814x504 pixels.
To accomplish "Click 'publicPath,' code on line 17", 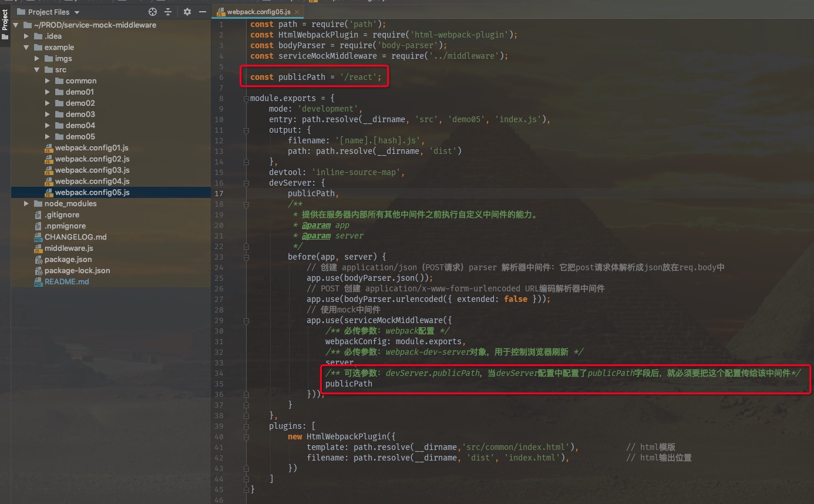I will click(x=314, y=193).
